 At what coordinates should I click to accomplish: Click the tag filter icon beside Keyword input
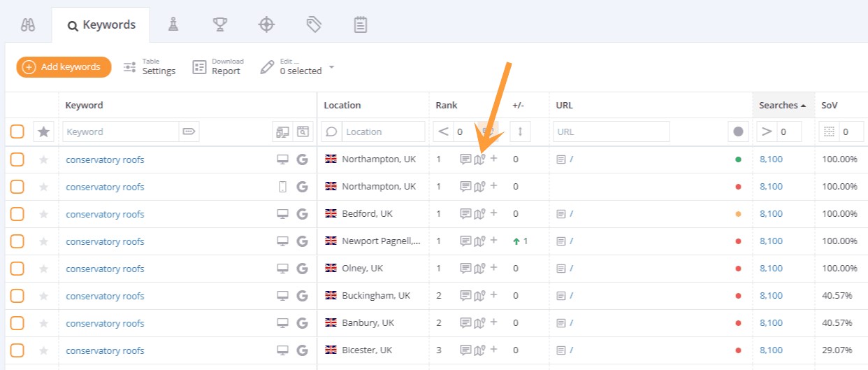tap(189, 131)
